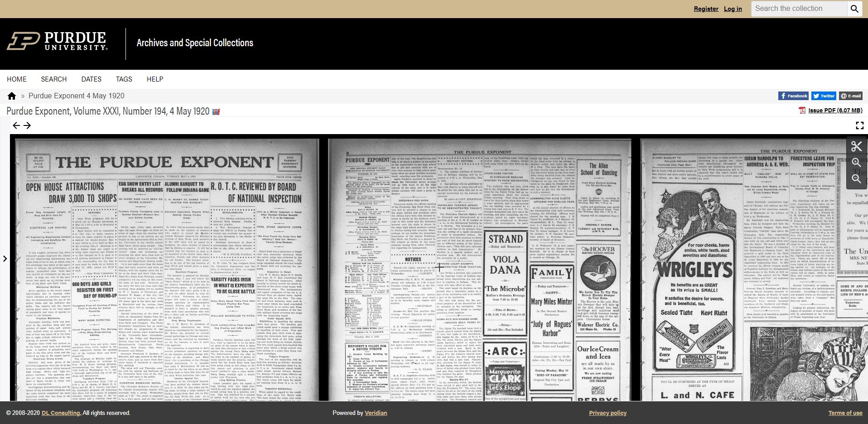
Task: Click the search magnifier icon
Action: tap(855, 8)
